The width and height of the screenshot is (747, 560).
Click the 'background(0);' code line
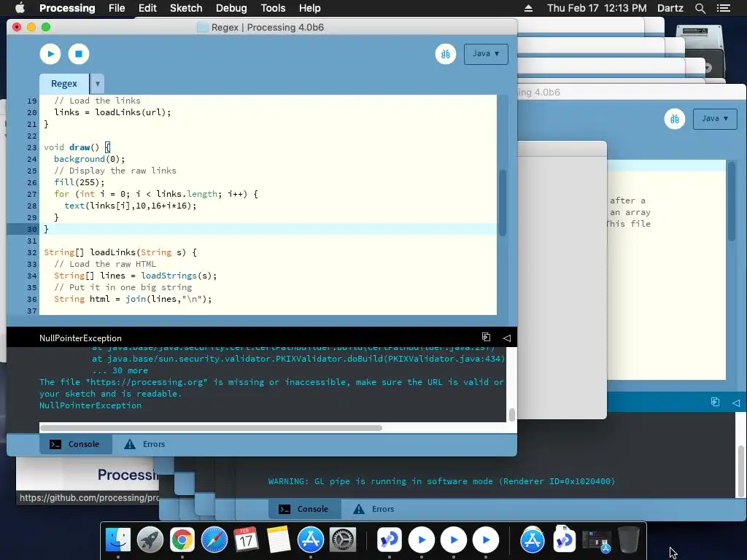[89, 159]
